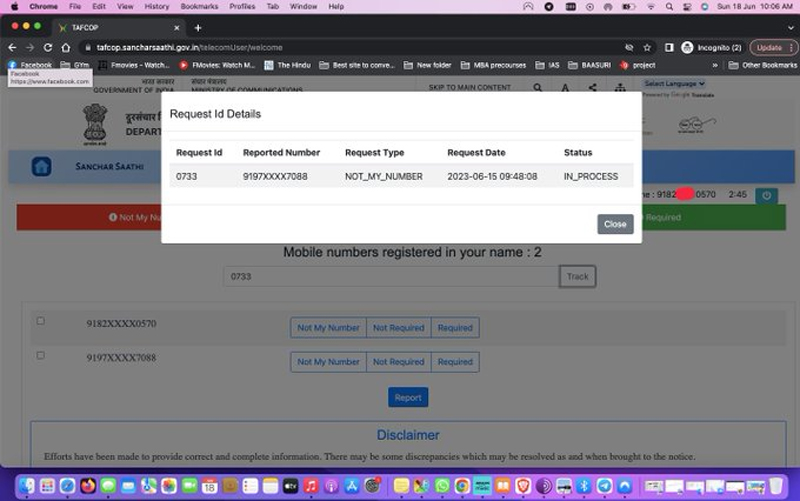The image size is (800, 501).
Task: Go back using browser back arrow
Action: 12,47
